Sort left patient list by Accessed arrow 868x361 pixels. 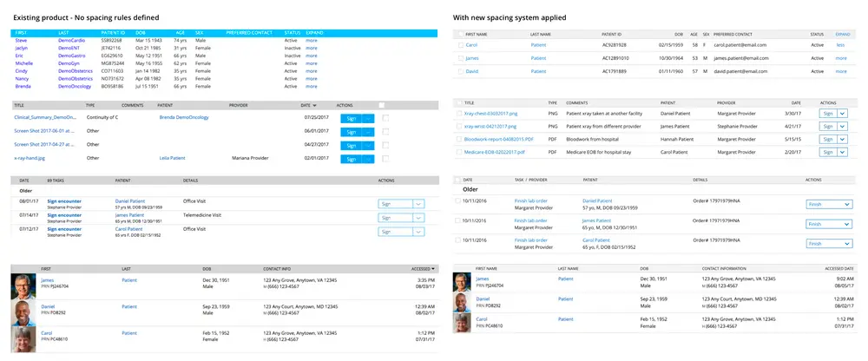433,268
